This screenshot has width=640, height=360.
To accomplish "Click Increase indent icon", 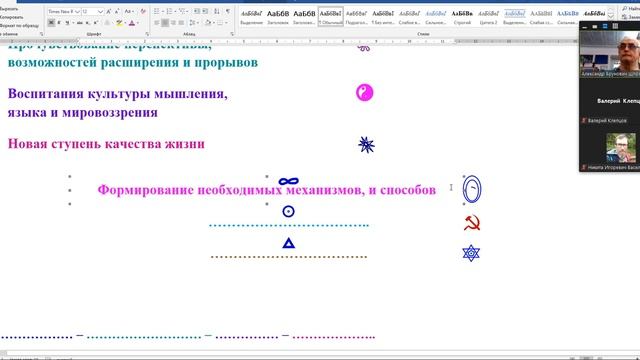I will [205, 11].
